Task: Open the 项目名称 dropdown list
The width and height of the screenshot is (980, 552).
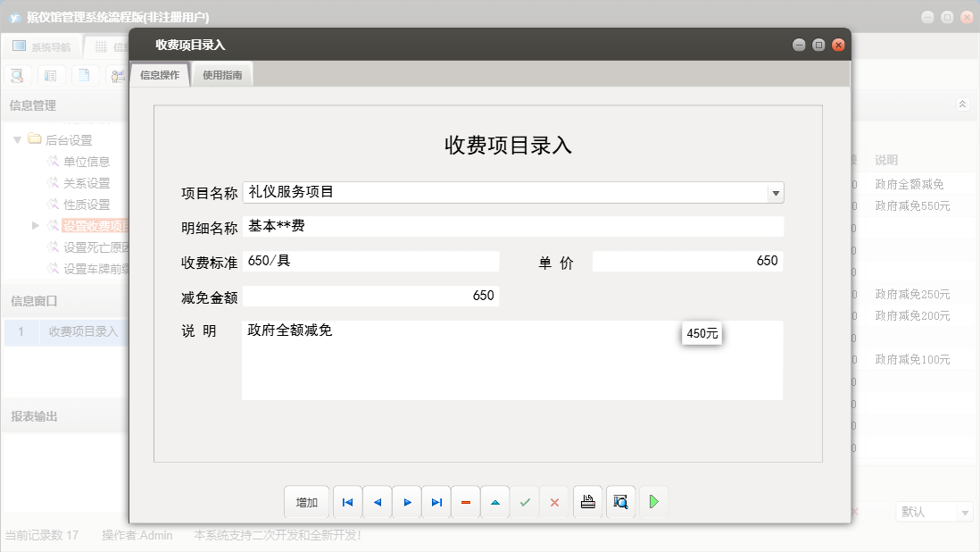Action: click(776, 193)
